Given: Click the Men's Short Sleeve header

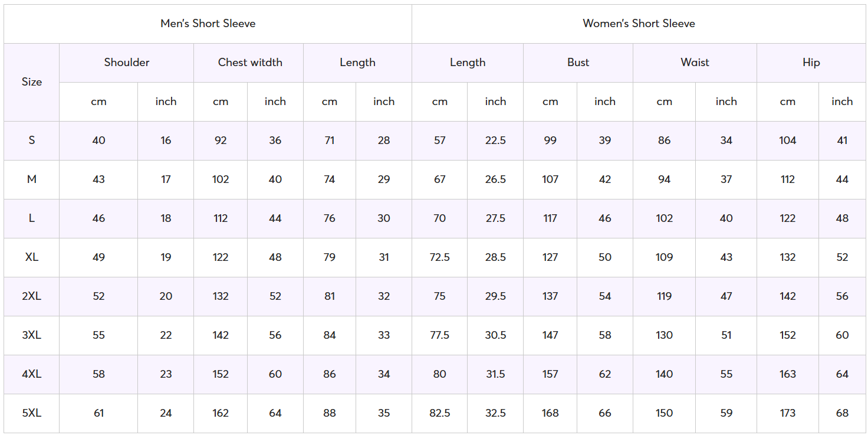Looking at the screenshot, I should (208, 24).
